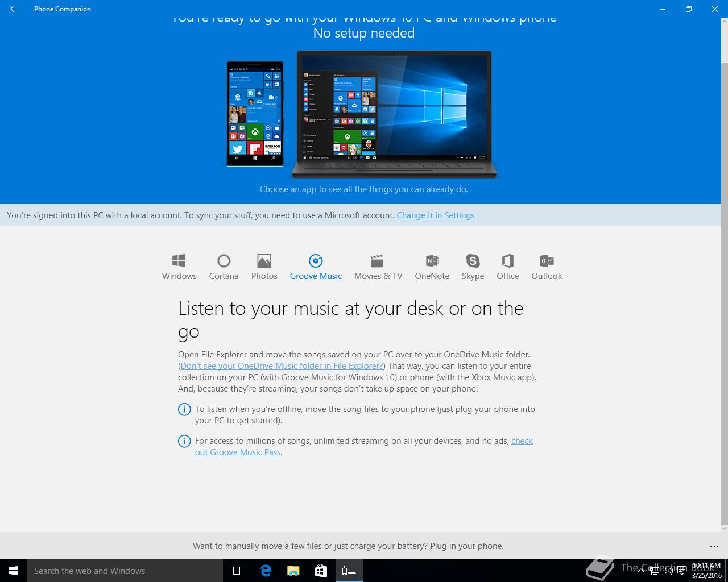728x582 pixels.
Task: Minimize the Phone Companion window
Action: tap(663, 9)
